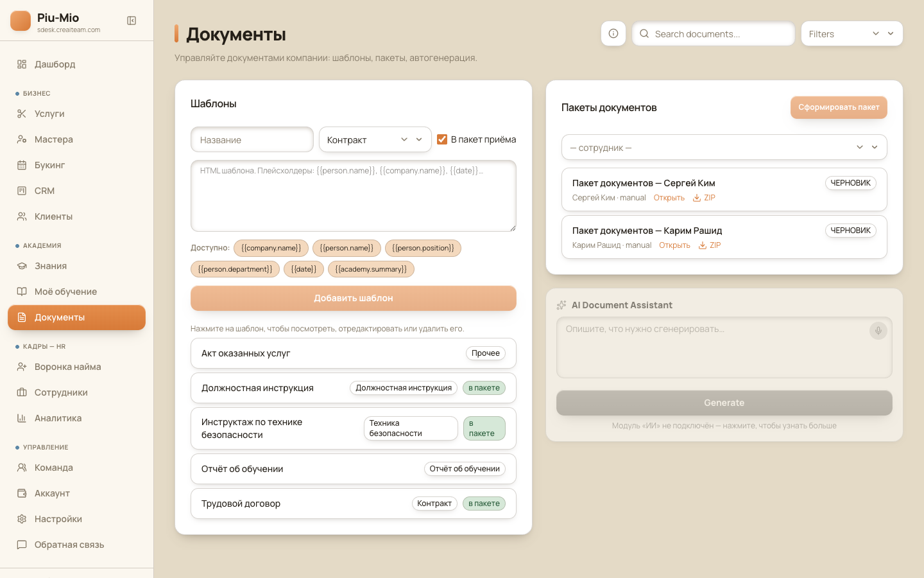Click the Воронка найма user-plus icon
The image size is (924, 578).
click(x=22, y=367)
